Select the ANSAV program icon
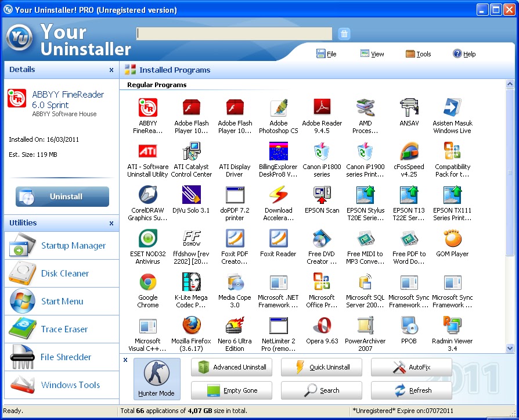The width and height of the screenshot is (519, 420). click(409, 107)
